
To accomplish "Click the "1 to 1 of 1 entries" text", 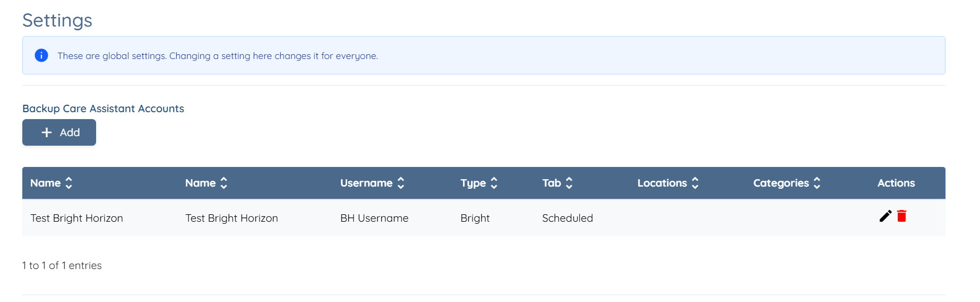I will pos(62,265).
